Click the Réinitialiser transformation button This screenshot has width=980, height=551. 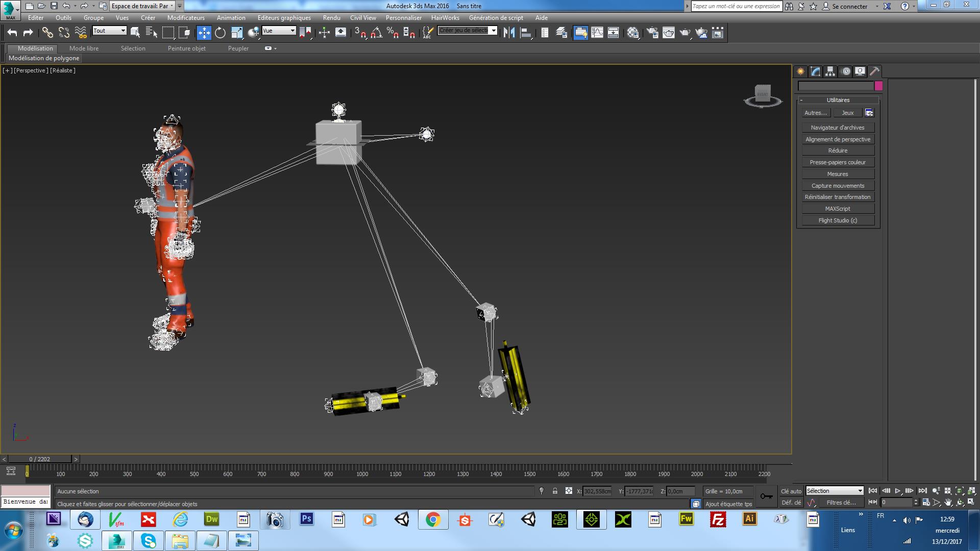coord(838,197)
